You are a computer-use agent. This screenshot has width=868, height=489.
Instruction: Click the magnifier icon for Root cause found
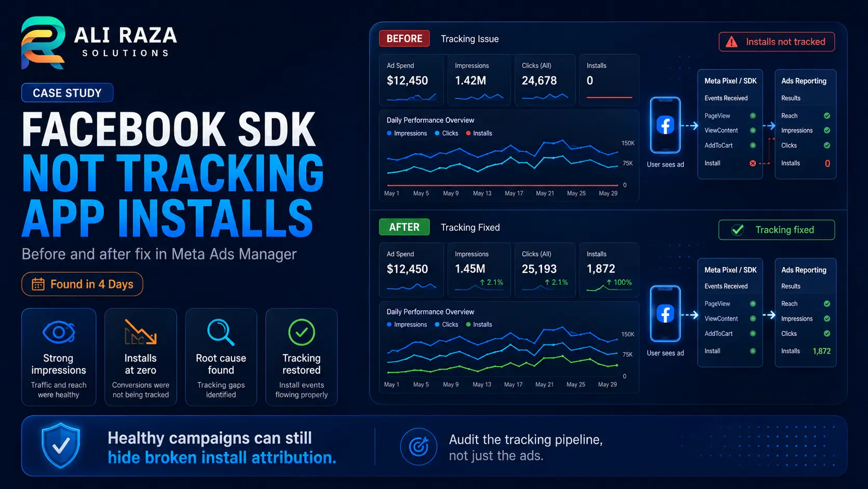221,332
